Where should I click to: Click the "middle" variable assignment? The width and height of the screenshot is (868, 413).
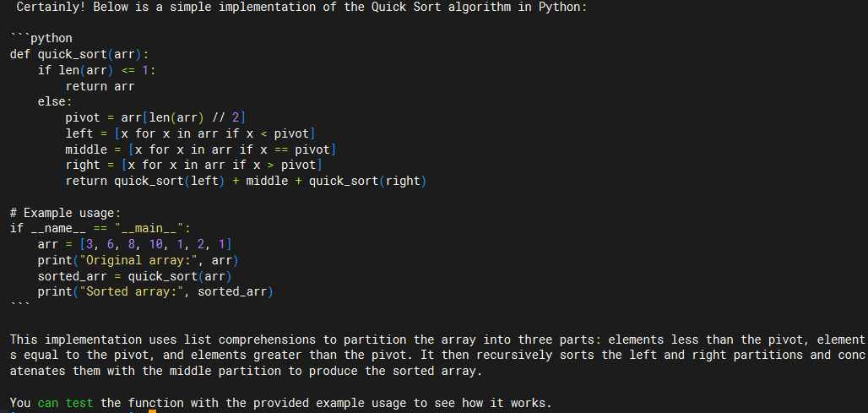tap(86, 149)
